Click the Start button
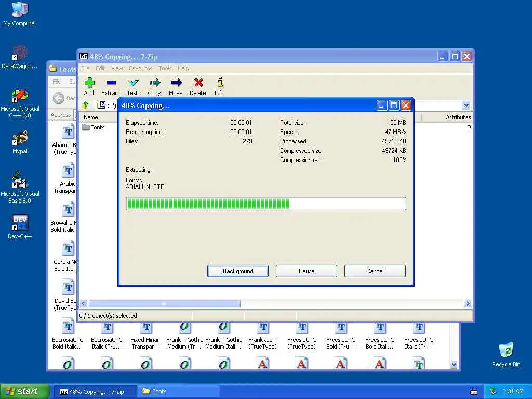The image size is (532, 399). point(24,391)
